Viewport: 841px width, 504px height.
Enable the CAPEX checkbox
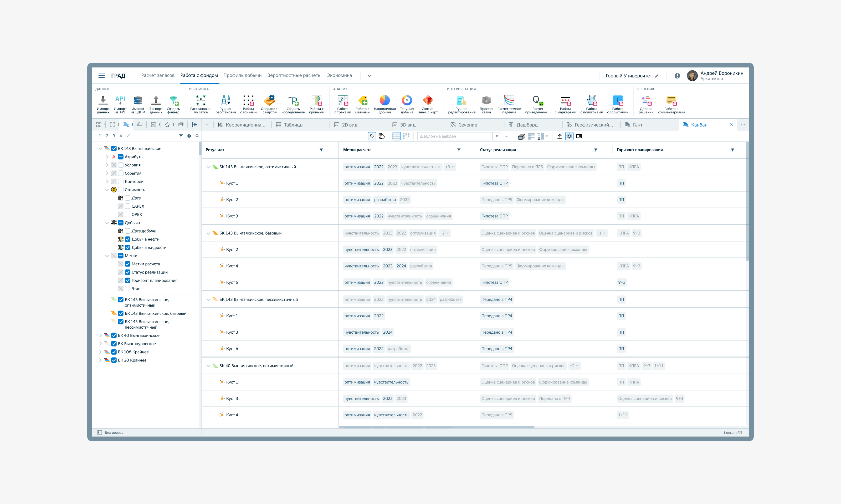pos(128,206)
